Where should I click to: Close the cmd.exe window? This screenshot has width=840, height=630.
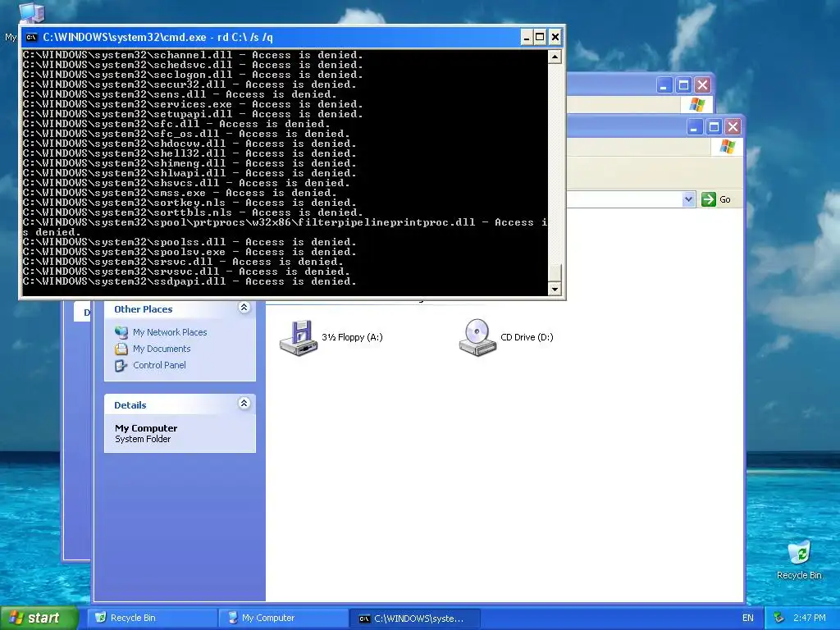[555, 38]
